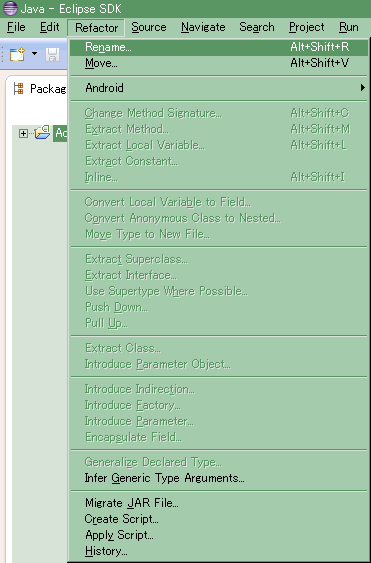
Task: Open the Navigate menu
Action: (203, 27)
